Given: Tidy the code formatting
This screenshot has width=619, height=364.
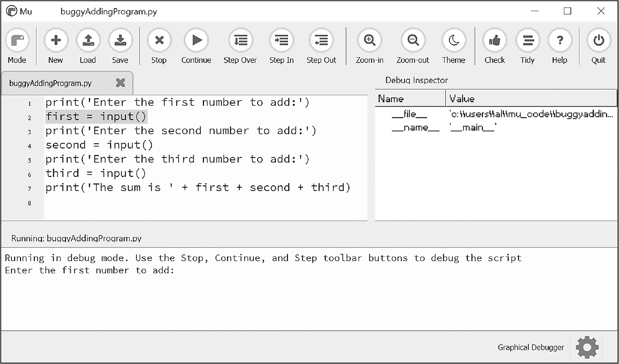Looking at the screenshot, I should [527, 46].
